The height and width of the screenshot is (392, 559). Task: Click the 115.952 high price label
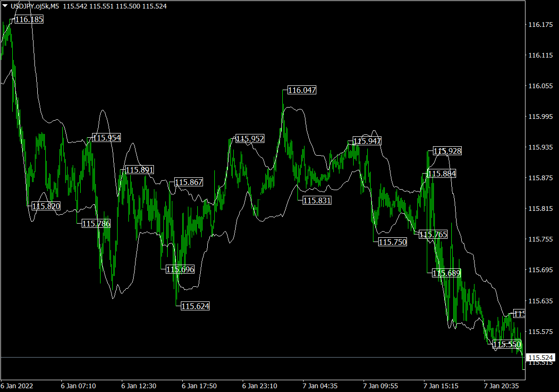click(x=250, y=139)
